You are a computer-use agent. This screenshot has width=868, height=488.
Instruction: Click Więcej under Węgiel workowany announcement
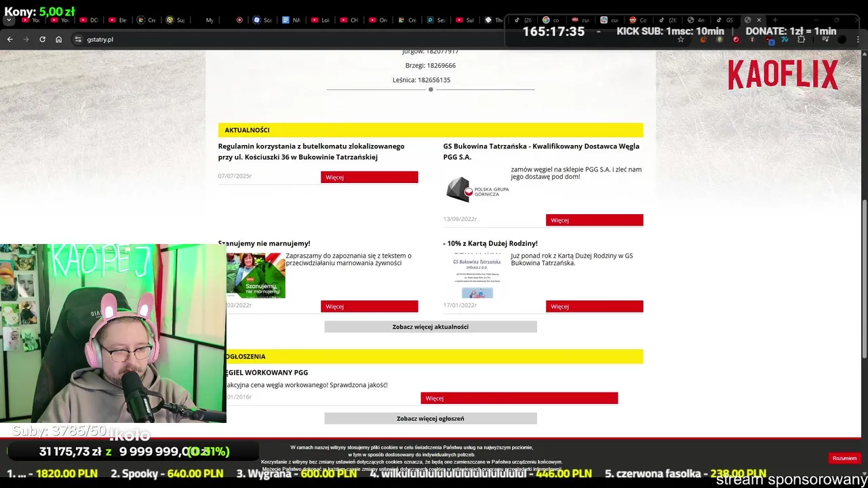point(519,398)
